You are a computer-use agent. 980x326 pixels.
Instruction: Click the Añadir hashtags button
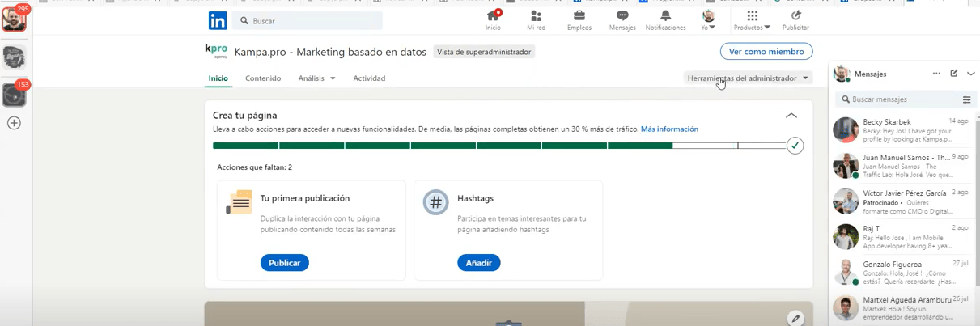click(478, 263)
